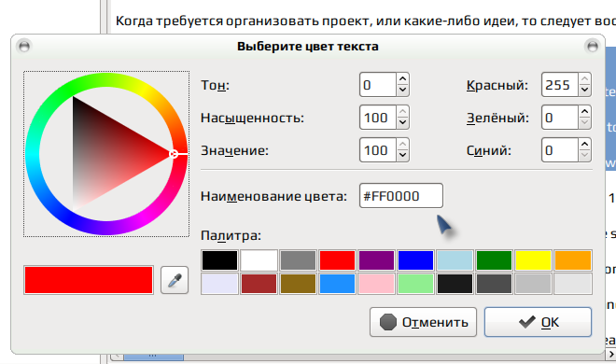Select the light blue palette swatch

455,260
